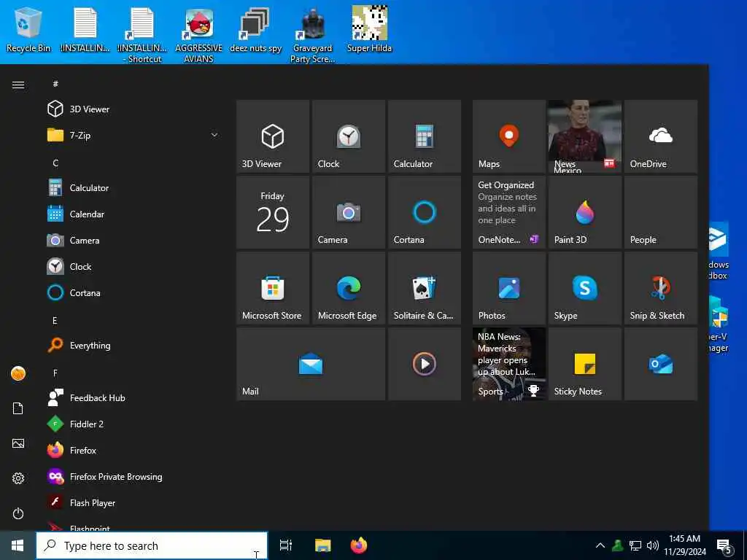The width and height of the screenshot is (747, 560).
Task: Open Calendar from the app list
Action: [133, 214]
